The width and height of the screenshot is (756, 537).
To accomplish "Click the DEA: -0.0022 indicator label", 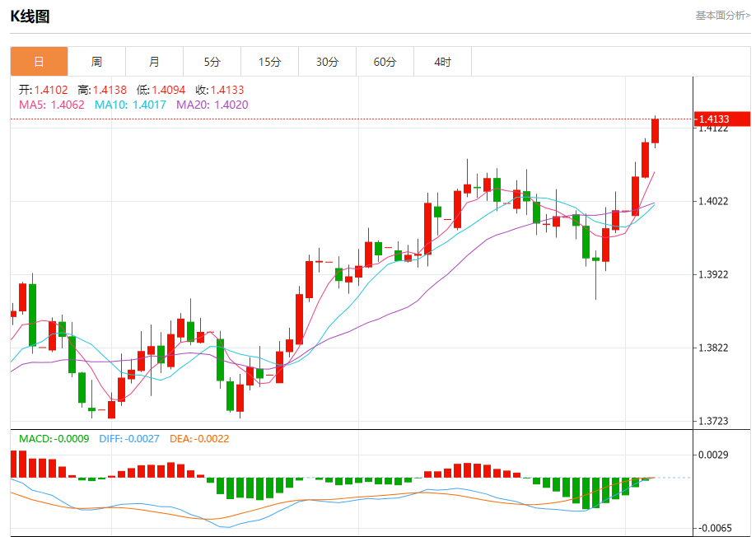I will [199, 439].
